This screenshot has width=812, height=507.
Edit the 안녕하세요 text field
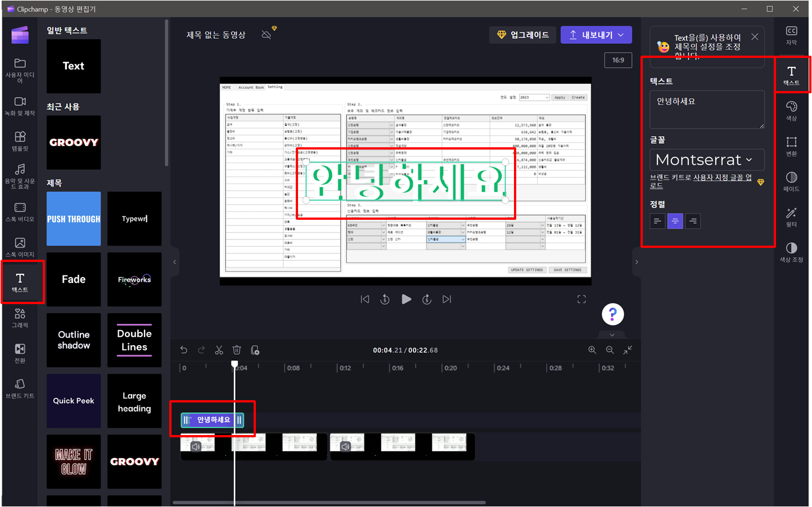tap(707, 110)
